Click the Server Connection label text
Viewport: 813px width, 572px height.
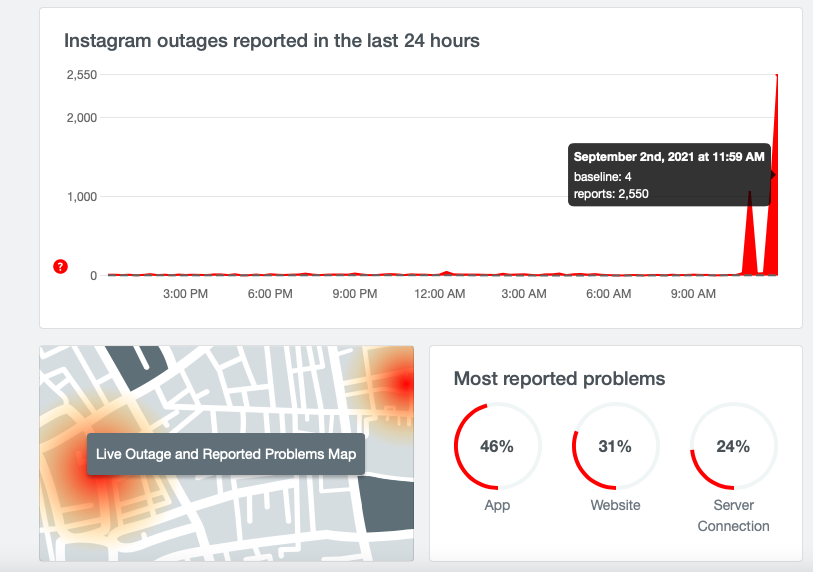[733, 515]
